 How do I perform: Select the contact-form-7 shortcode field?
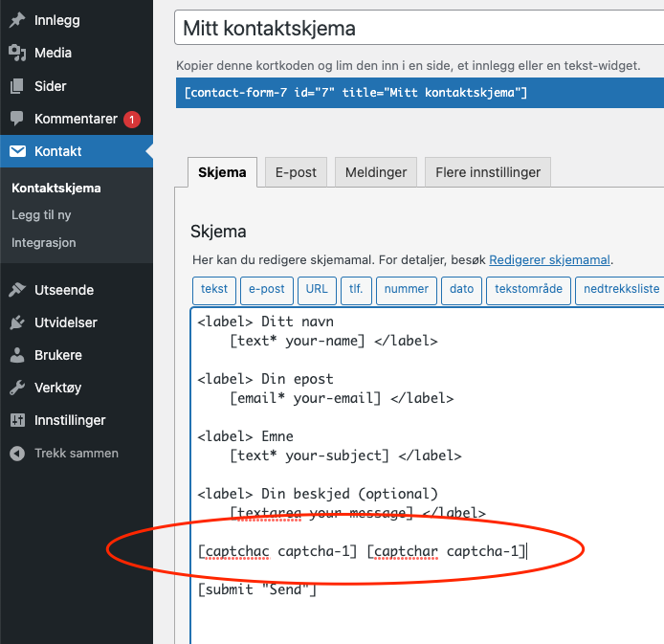pyautogui.click(x=420, y=93)
